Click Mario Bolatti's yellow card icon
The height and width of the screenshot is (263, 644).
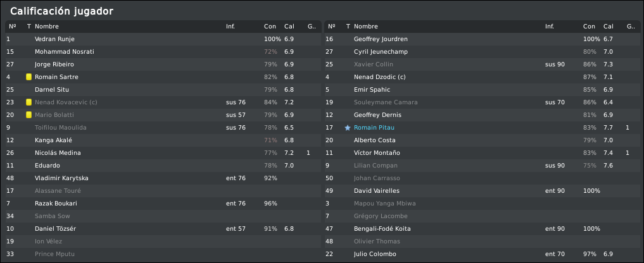click(28, 115)
